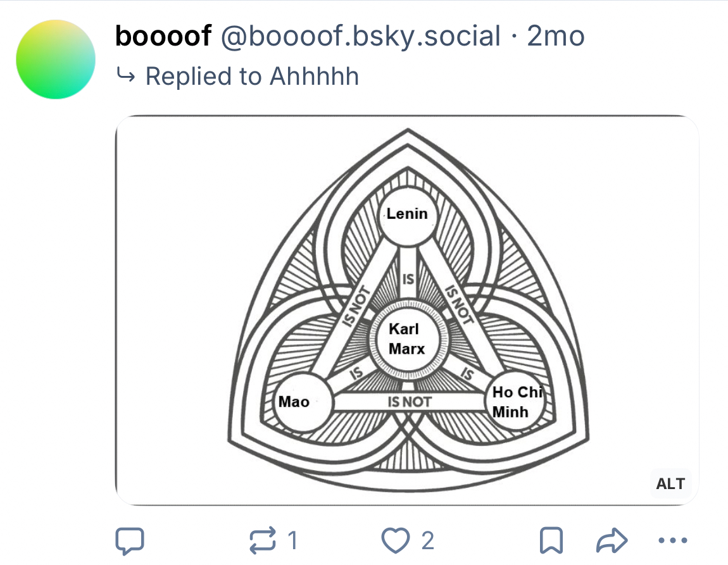Click the reply speech bubble icon
Screen dimensions: 728x565
130,541
